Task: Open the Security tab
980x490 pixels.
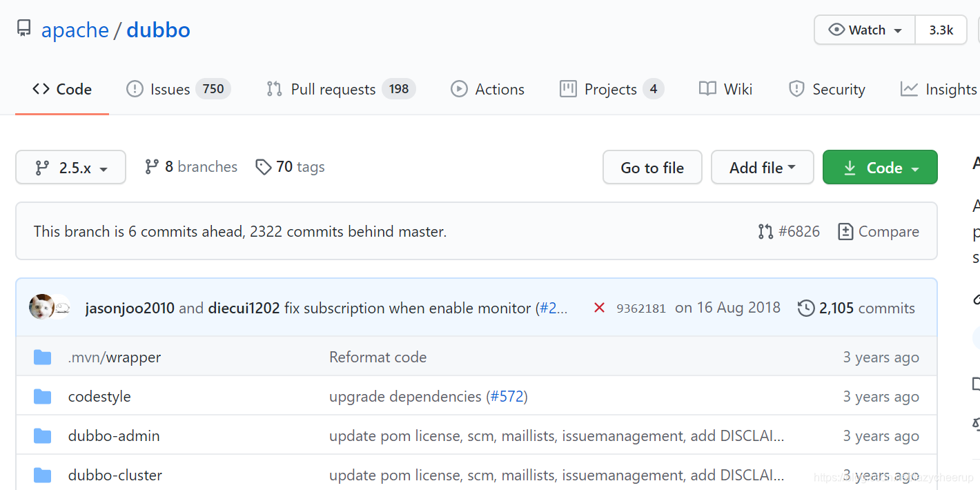Action: pyautogui.click(x=827, y=89)
